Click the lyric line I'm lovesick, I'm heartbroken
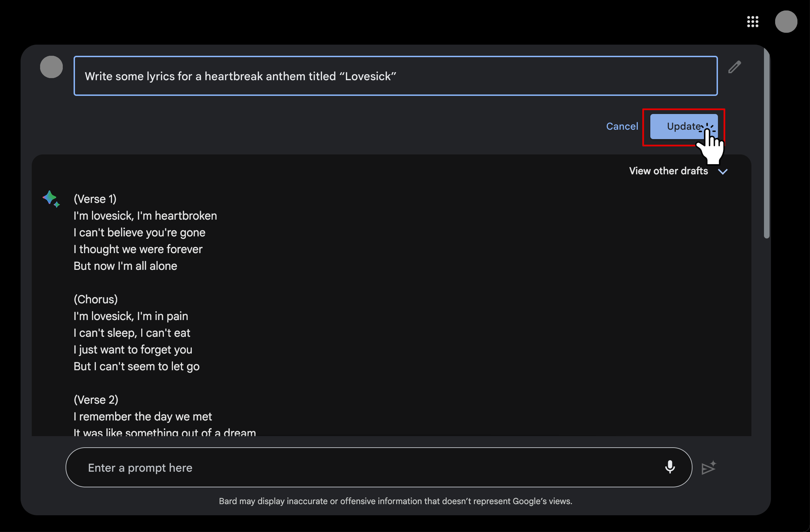Image resolution: width=810 pixels, height=532 pixels. (145, 216)
